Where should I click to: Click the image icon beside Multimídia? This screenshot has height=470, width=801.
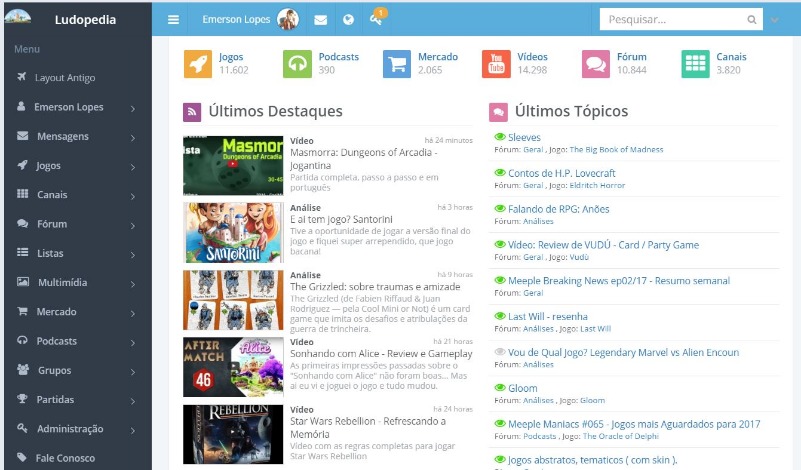tap(23, 281)
